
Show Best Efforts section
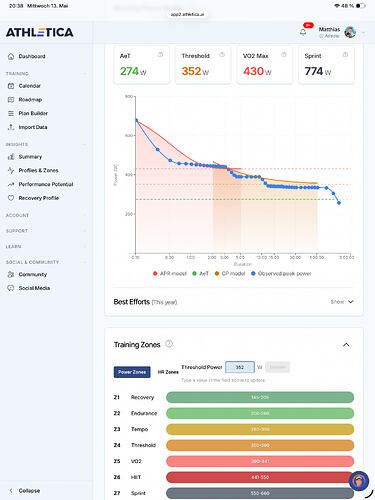pyautogui.click(x=342, y=302)
